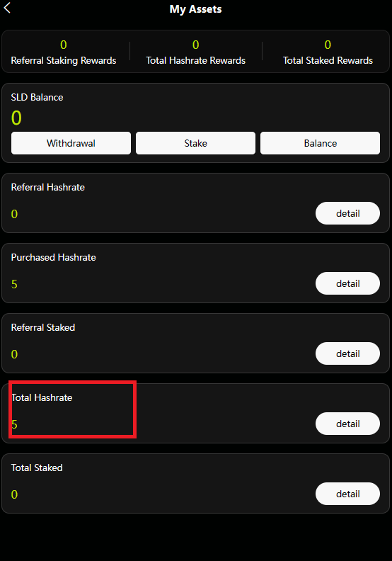The image size is (392, 561).
Task: View Referral Hashrate detail
Action: pyautogui.click(x=347, y=213)
